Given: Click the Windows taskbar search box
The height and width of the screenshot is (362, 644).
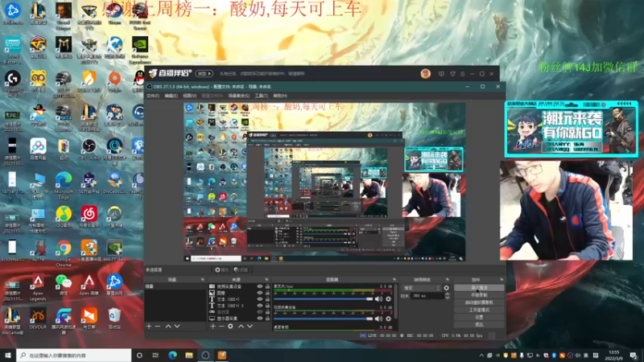Looking at the screenshot, I should pyautogui.click(x=74, y=356).
